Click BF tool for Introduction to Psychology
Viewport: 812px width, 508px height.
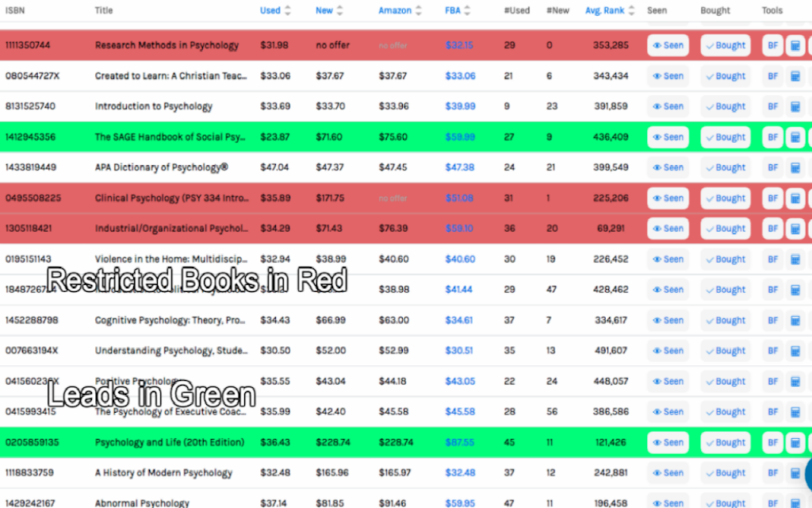[772, 107]
